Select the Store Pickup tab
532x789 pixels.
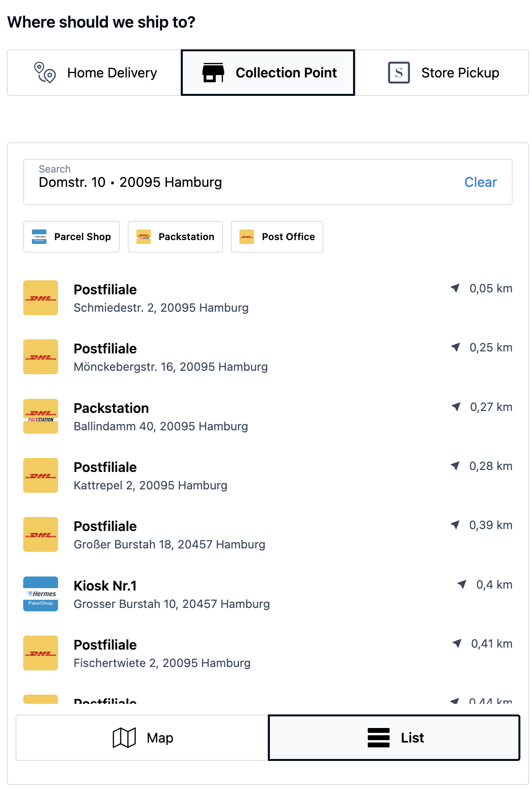point(442,73)
